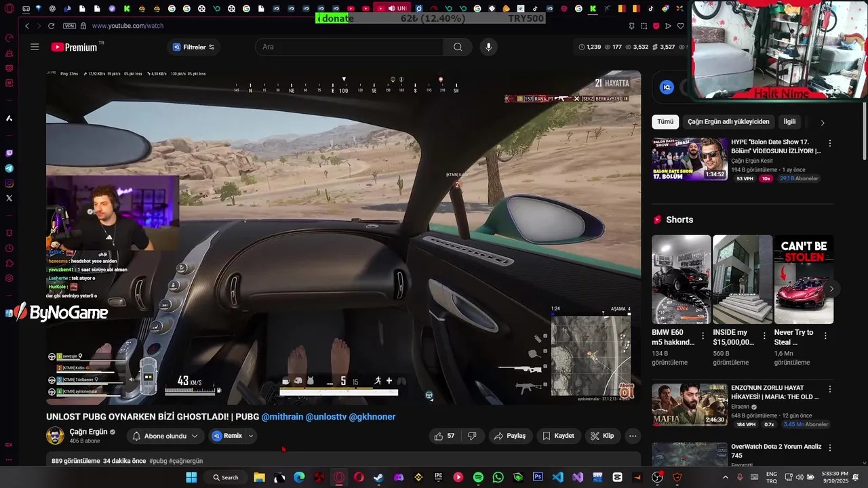Open Photoshop from the taskbar
The height and width of the screenshot is (488, 868).
pos(538,477)
